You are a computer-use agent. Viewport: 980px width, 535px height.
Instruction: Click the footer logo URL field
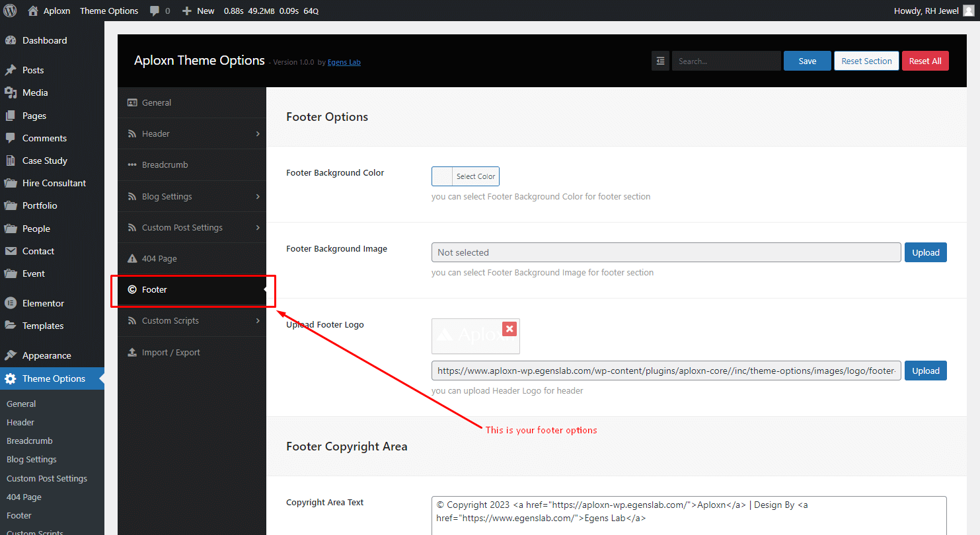(x=666, y=371)
